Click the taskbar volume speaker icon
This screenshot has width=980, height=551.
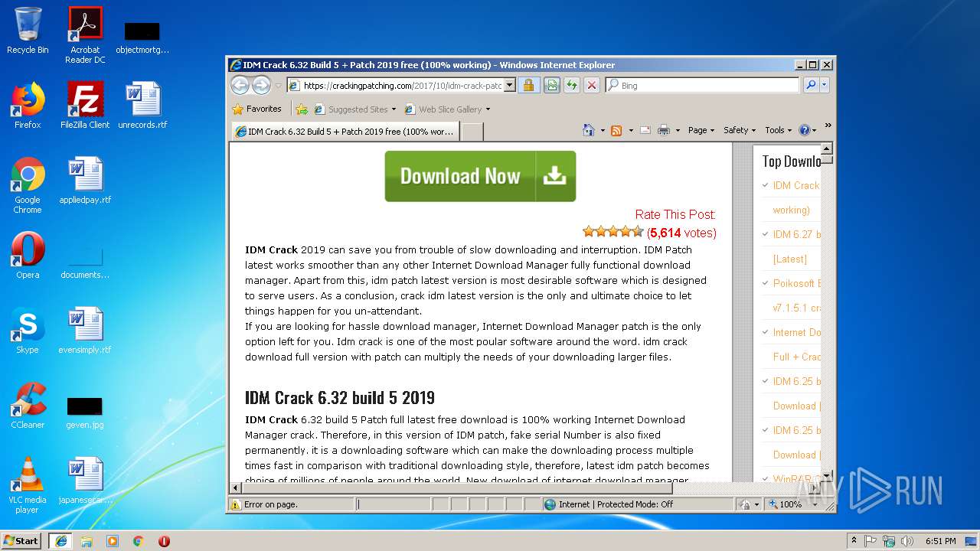click(907, 541)
